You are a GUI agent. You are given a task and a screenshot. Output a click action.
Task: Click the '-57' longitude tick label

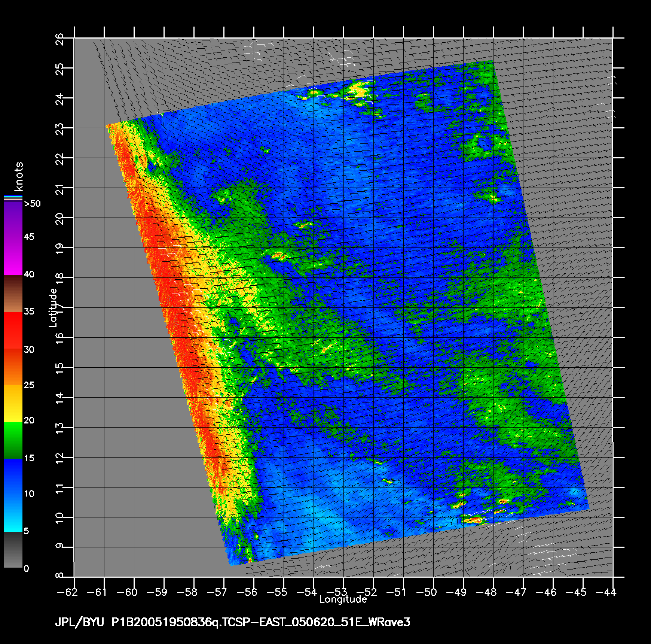click(217, 592)
